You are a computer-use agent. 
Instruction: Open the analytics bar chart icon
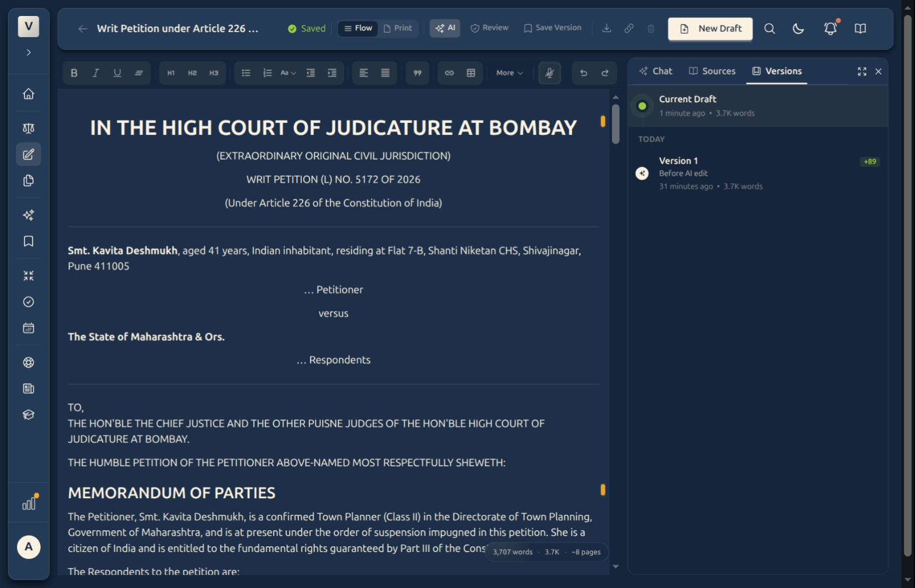click(x=29, y=503)
